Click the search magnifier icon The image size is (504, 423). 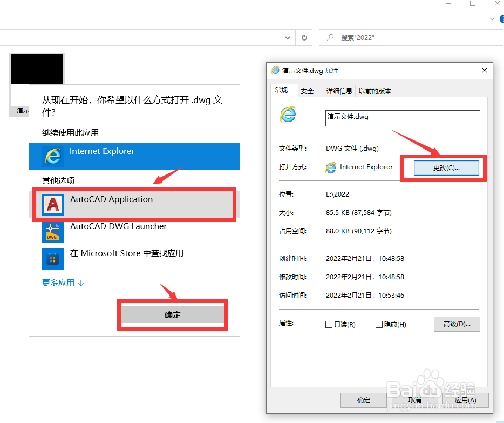click(x=330, y=37)
